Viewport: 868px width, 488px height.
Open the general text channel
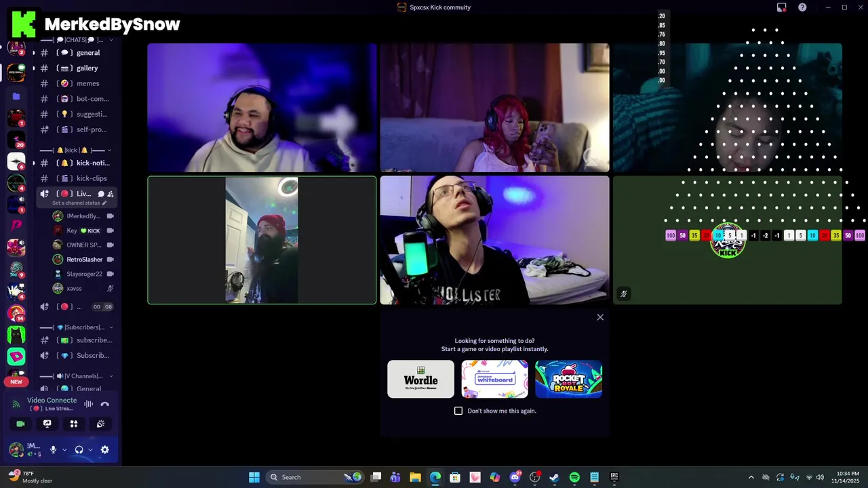[75, 53]
